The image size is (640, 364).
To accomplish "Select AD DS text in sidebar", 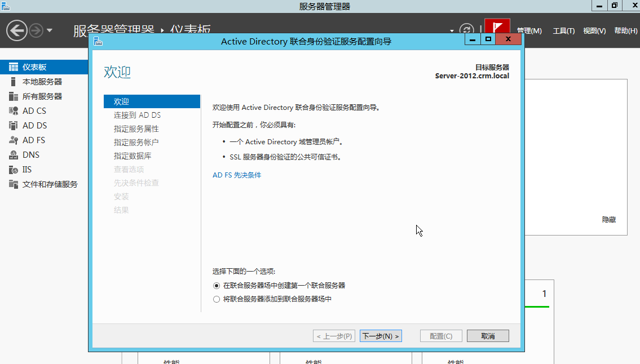I will point(35,126).
